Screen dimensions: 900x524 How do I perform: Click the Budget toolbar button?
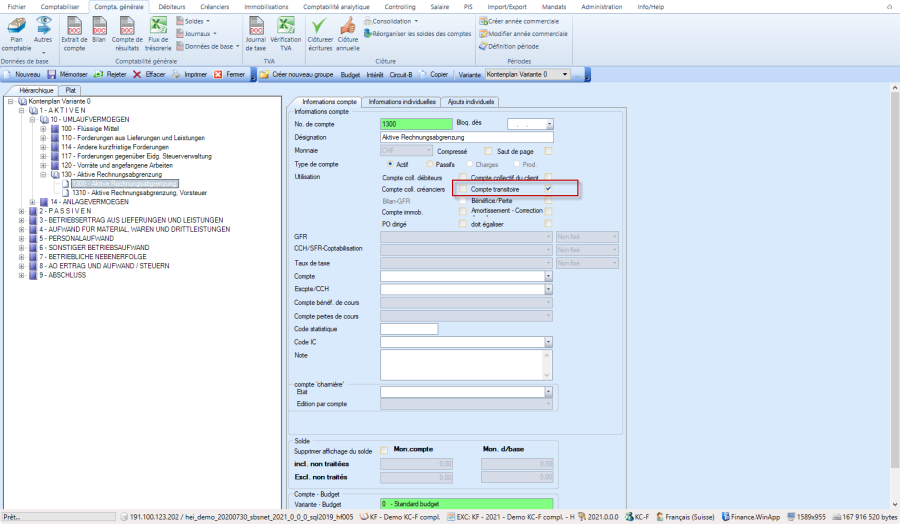(350, 75)
